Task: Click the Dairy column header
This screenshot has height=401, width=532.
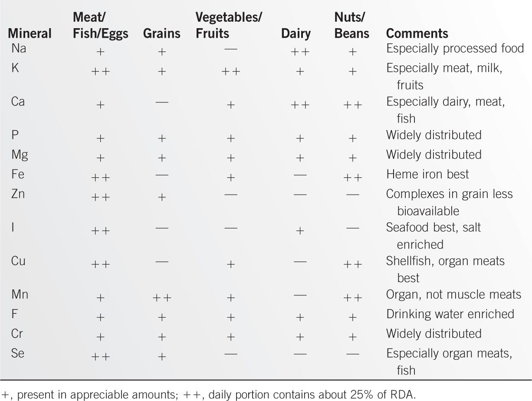Action: click(296, 33)
